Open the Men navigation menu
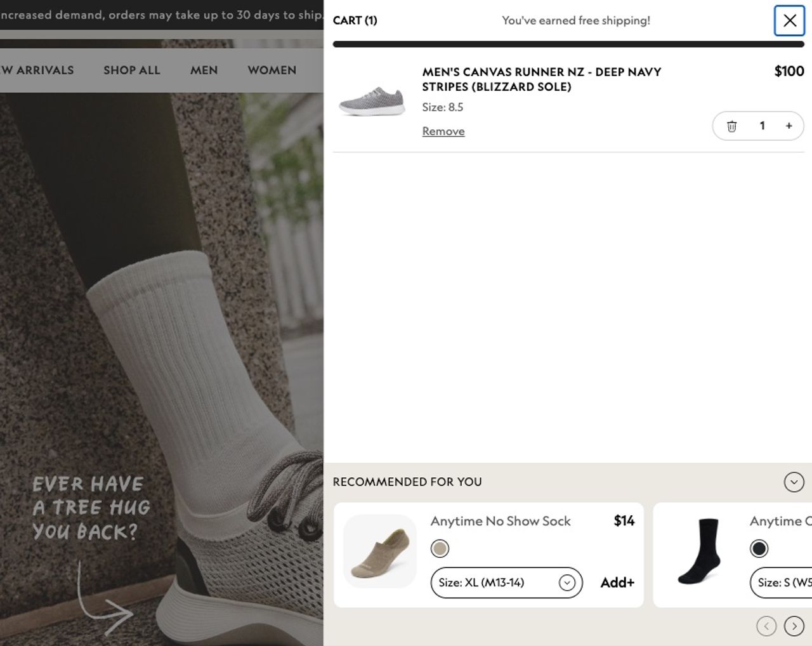 (204, 70)
